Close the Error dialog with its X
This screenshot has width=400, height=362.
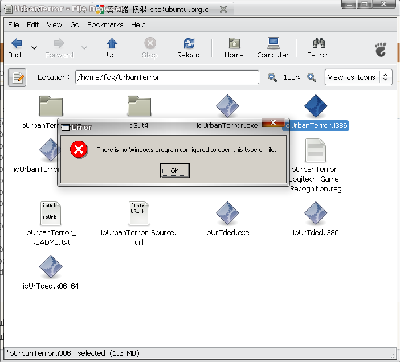click(x=273, y=123)
